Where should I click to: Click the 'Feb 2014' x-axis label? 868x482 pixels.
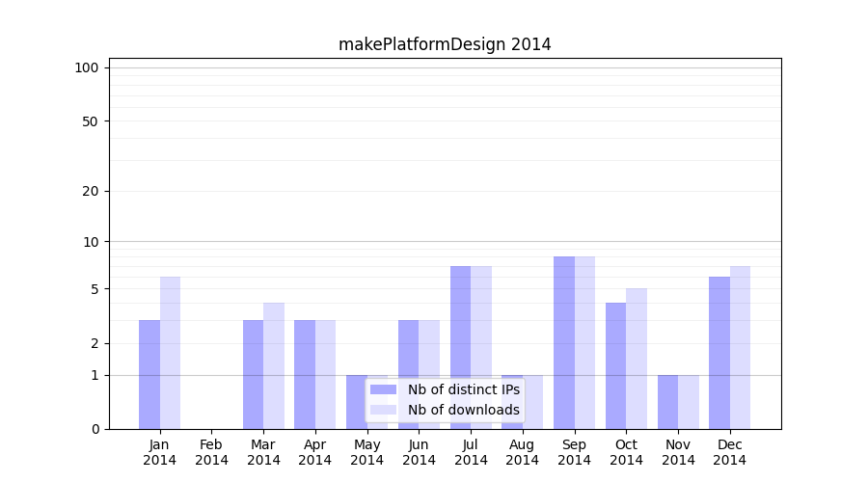click(211, 452)
